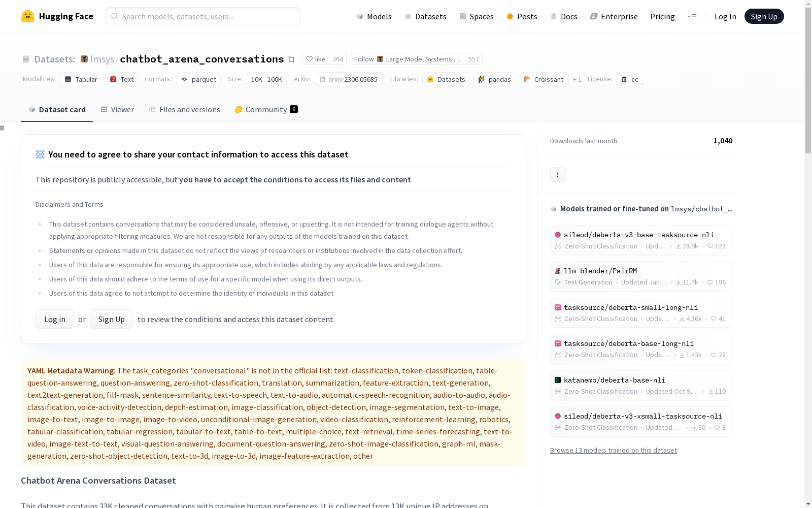This screenshot has width=812, height=508.
Task: Click the Hugging Face logo icon
Action: tap(28, 16)
